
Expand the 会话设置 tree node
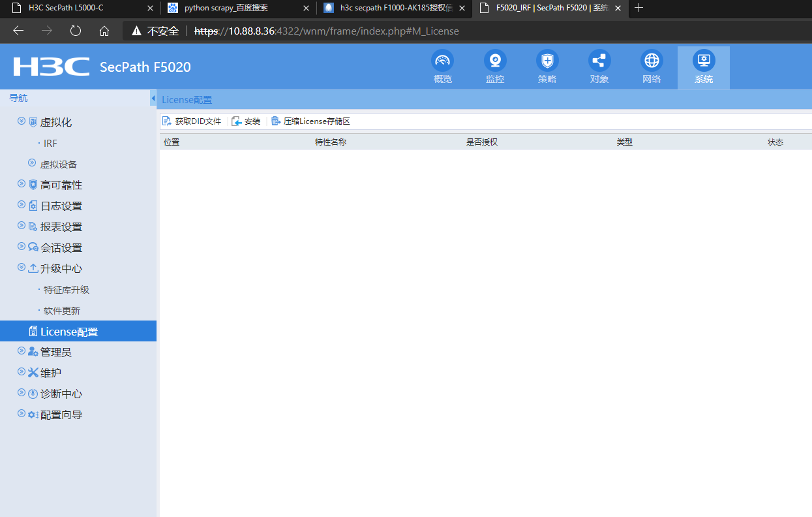click(22, 247)
